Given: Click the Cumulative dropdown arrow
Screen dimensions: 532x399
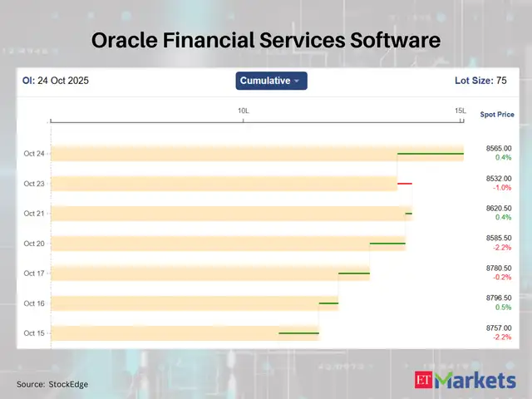Looking at the screenshot, I should click(298, 81).
